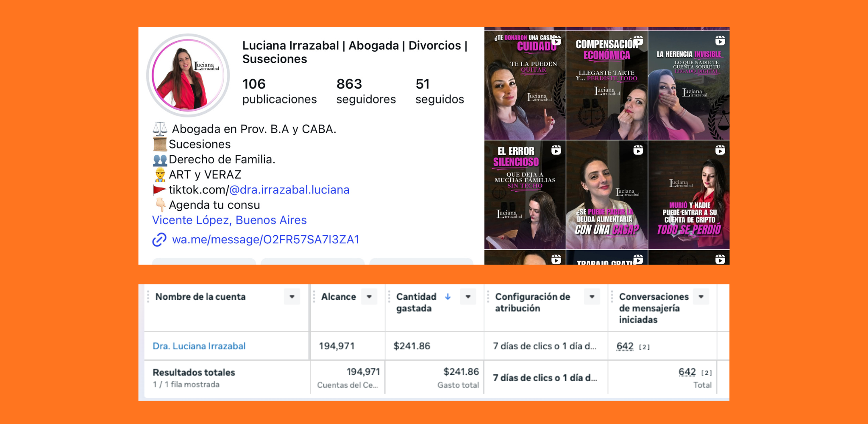
Task: Open the Cantidad gastada column dropdown
Action: point(468,297)
